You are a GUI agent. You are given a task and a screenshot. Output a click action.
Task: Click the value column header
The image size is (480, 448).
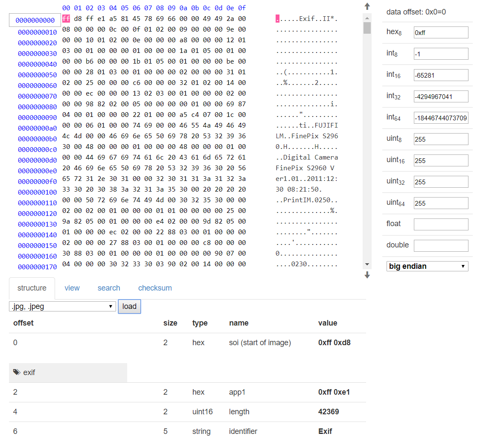(328, 323)
